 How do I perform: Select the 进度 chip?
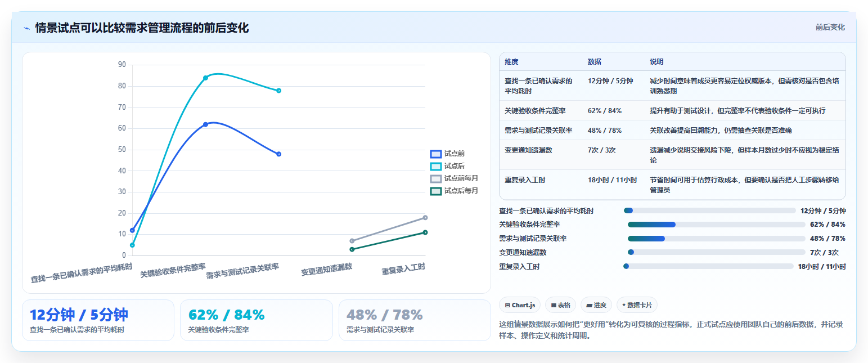(x=596, y=305)
